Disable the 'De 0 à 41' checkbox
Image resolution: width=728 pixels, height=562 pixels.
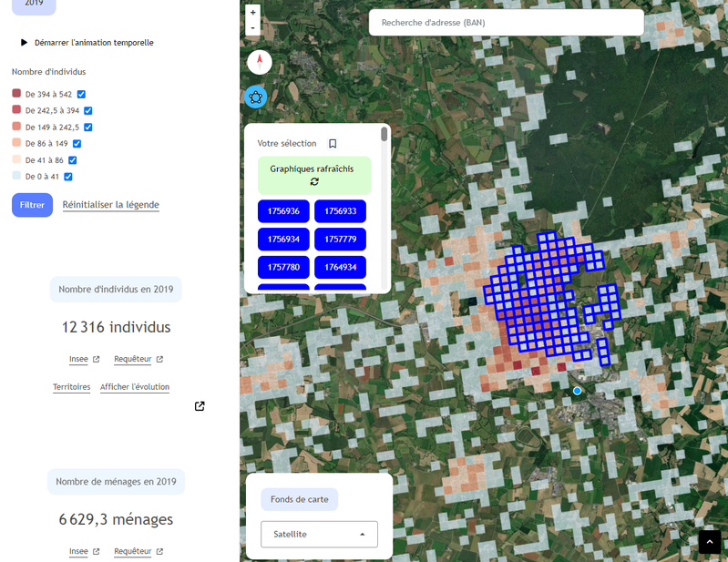68,177
